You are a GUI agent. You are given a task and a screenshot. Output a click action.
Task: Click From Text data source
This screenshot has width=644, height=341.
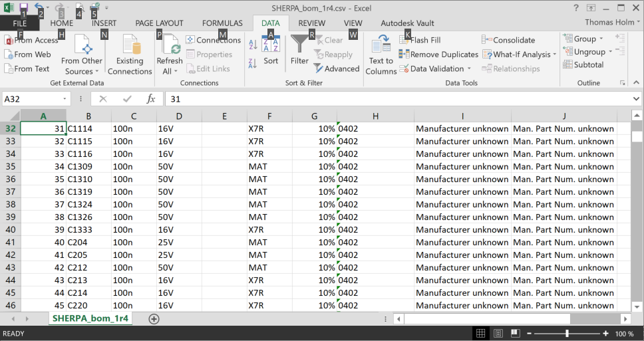pos(27,68)
